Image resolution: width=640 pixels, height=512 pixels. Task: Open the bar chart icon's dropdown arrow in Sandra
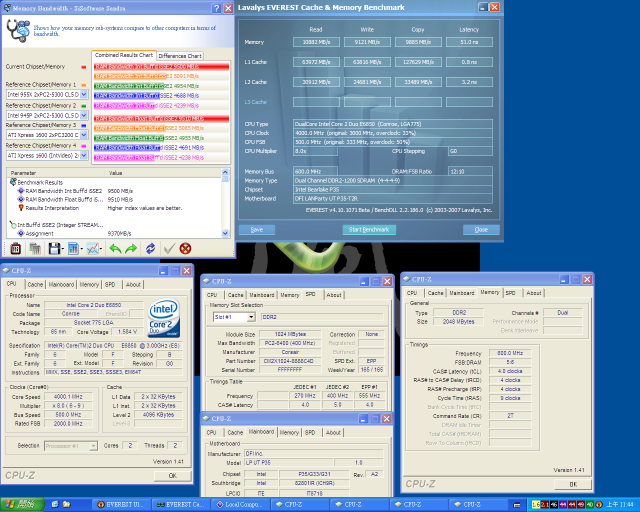[x=82, y=249]
